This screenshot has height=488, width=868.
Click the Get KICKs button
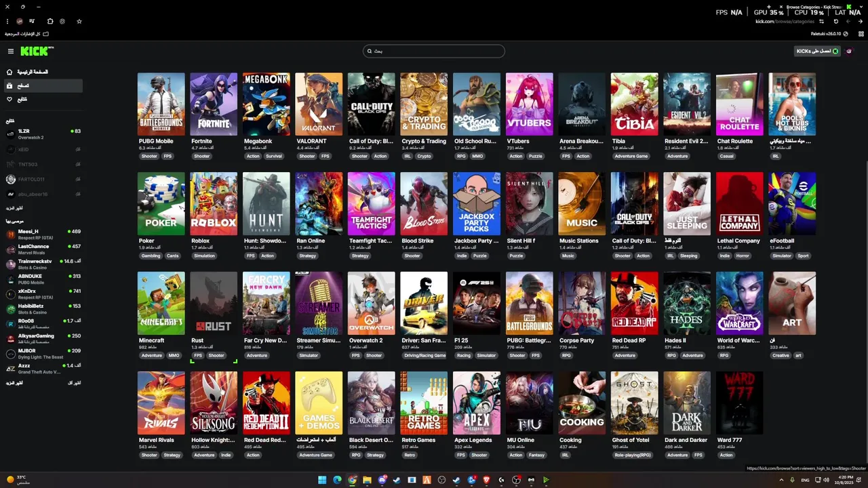tap(817, 51)
